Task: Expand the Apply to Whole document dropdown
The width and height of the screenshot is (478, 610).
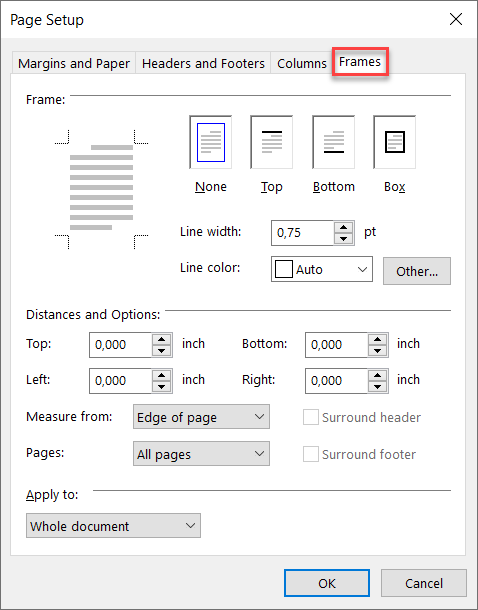Action: pyautogui.click(x=113, y=526)
